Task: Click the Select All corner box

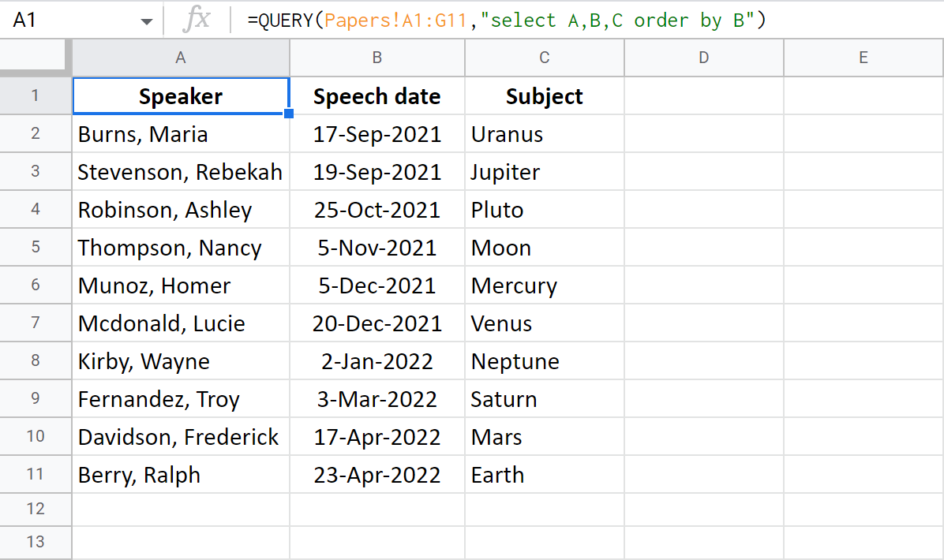Action: (35, 57)
